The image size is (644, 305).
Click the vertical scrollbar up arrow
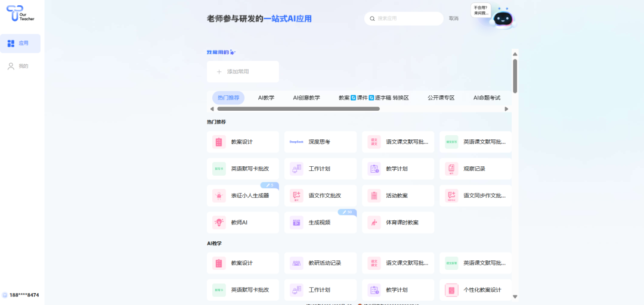point(515,54)
